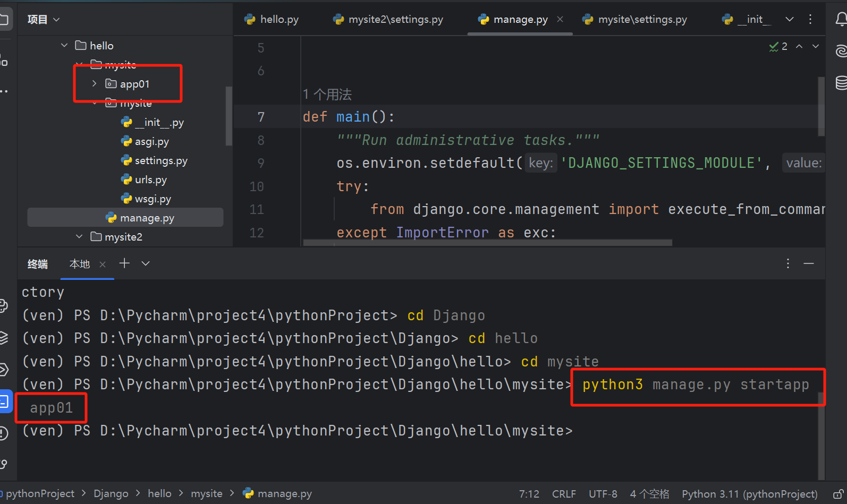Click the terminal prompt input line

298,431
